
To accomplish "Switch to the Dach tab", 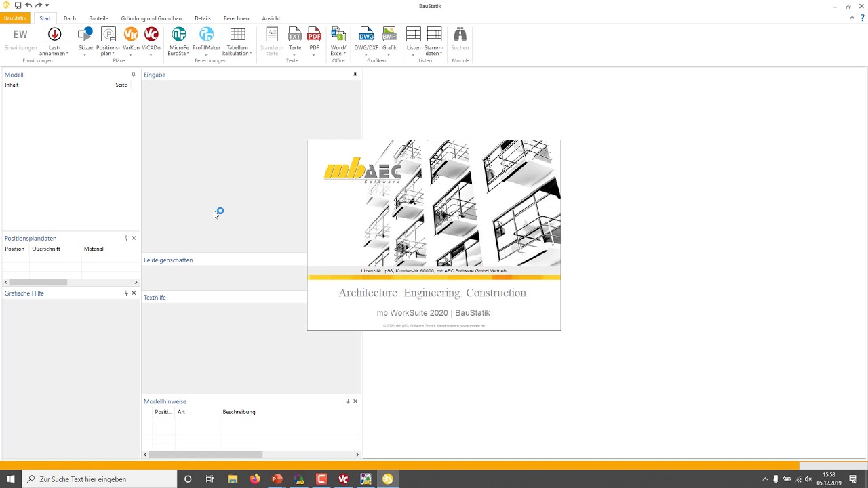I will pos(70,18).
